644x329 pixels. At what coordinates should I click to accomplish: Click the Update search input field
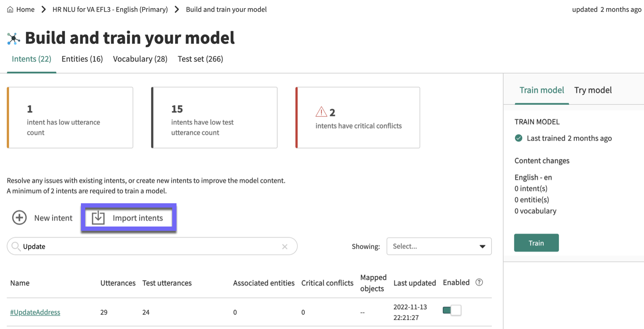152,246
